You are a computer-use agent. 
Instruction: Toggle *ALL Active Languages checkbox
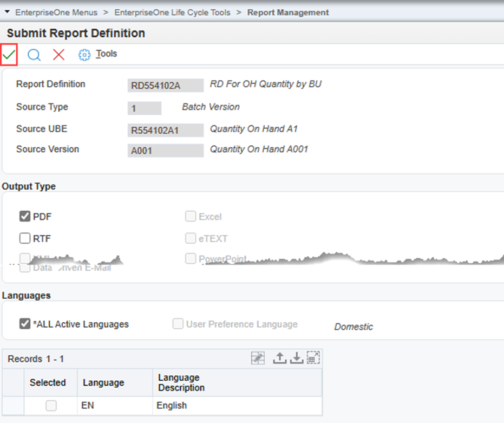(x=25, y=323)
